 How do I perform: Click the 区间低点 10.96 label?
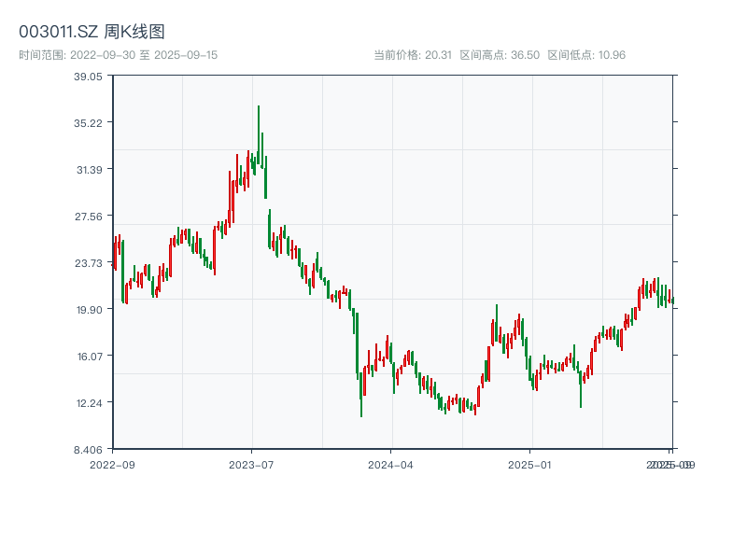[585, 55]
